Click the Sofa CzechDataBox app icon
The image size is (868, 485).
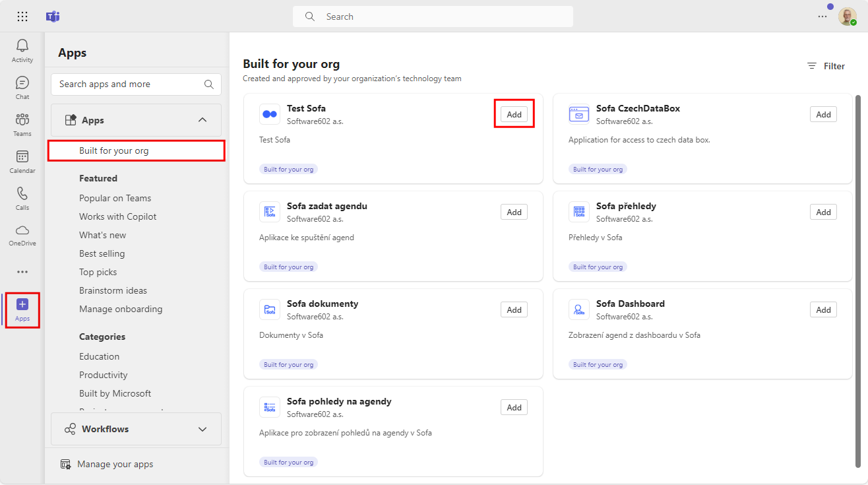pyautogui.click(x=579, y=114)
